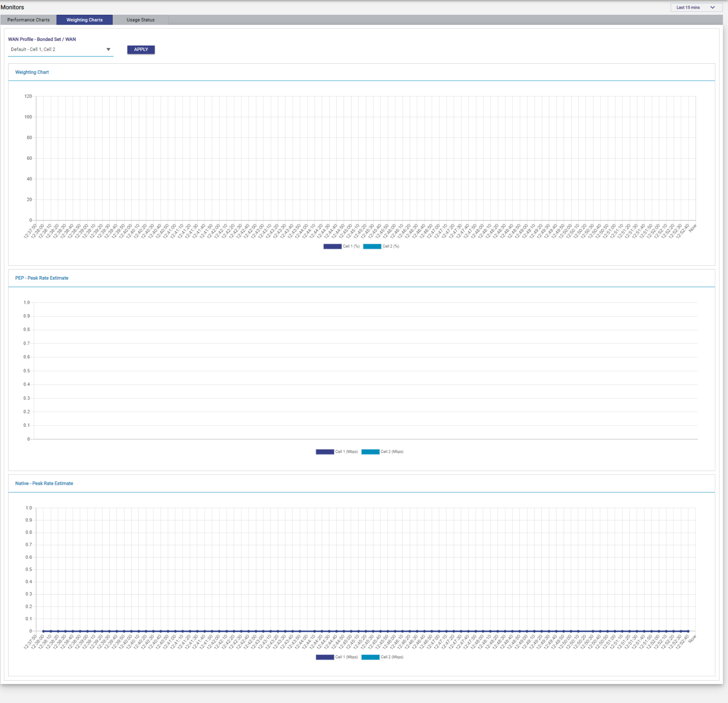Open the Last 15 mins time range dropdown

click(696, 8)
